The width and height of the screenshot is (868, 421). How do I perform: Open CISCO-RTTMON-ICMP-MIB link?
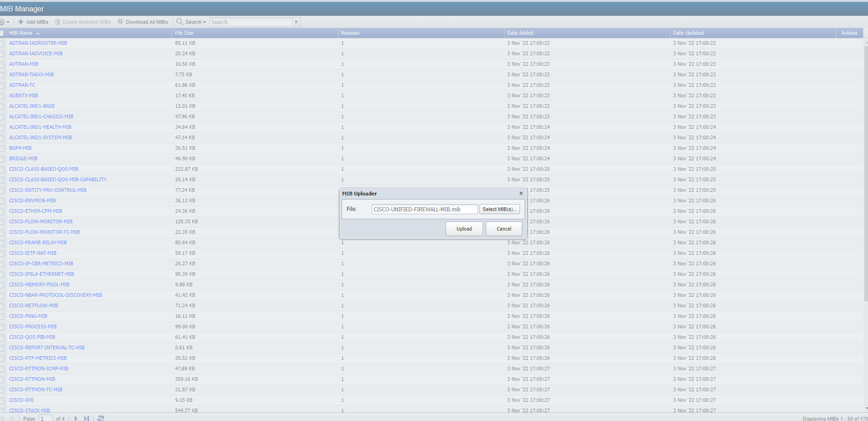point(39,368)
